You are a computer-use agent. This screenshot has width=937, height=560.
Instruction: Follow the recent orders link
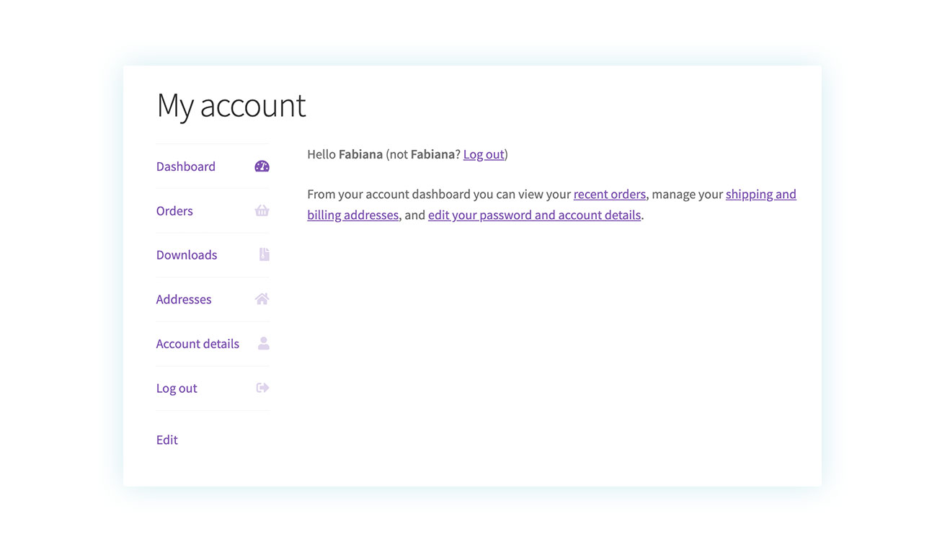tap(610, 194)
